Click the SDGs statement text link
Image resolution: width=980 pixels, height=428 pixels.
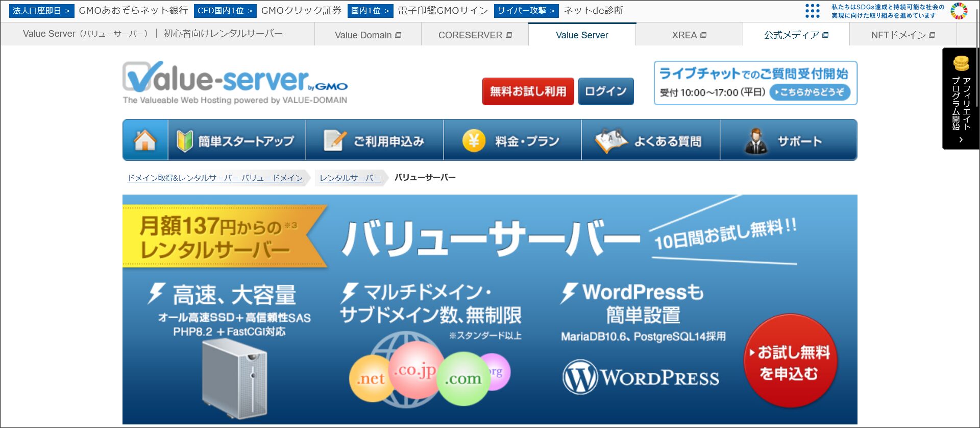click(888, 11)
